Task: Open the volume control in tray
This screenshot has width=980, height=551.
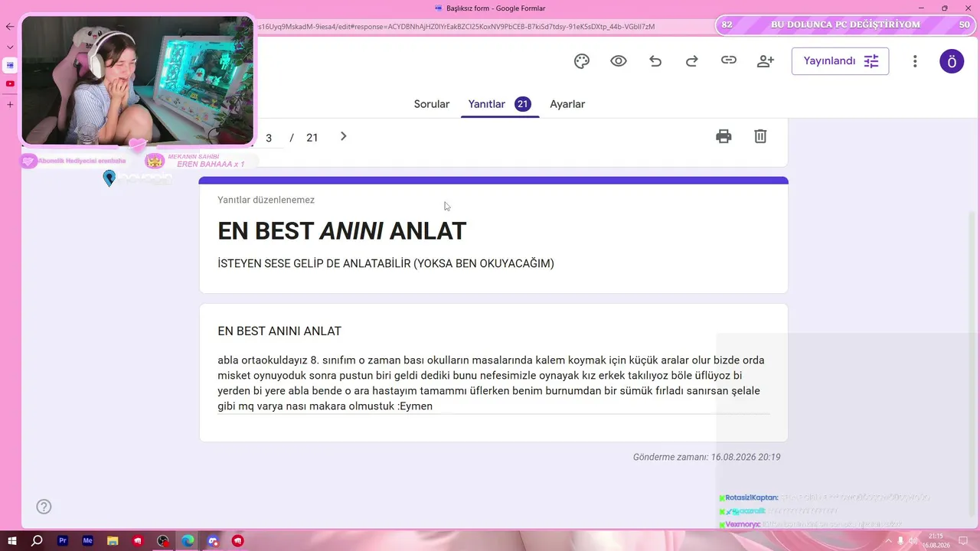Action: pyautogui.click(x=913, y=541)
